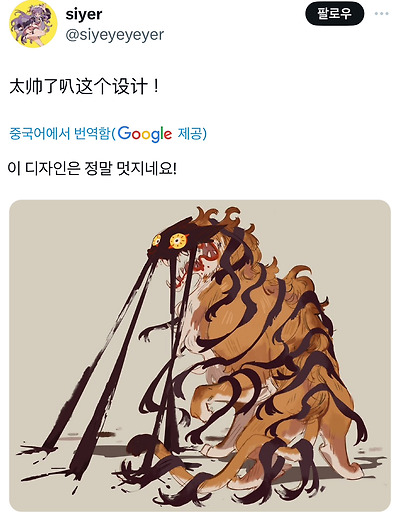Click the Google logo in translation notice
400x526 pixels.
(x=145, y=134)
